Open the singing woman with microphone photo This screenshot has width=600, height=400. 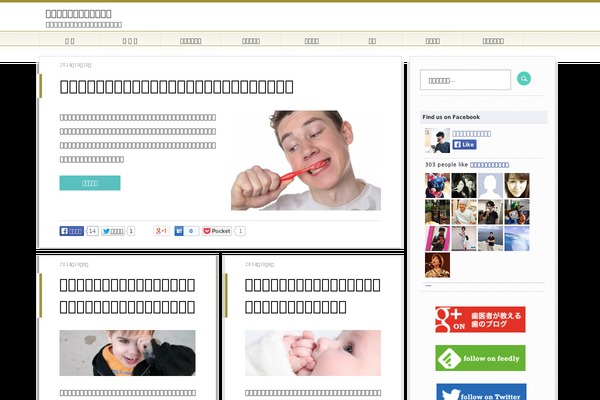tap(437, 265)
